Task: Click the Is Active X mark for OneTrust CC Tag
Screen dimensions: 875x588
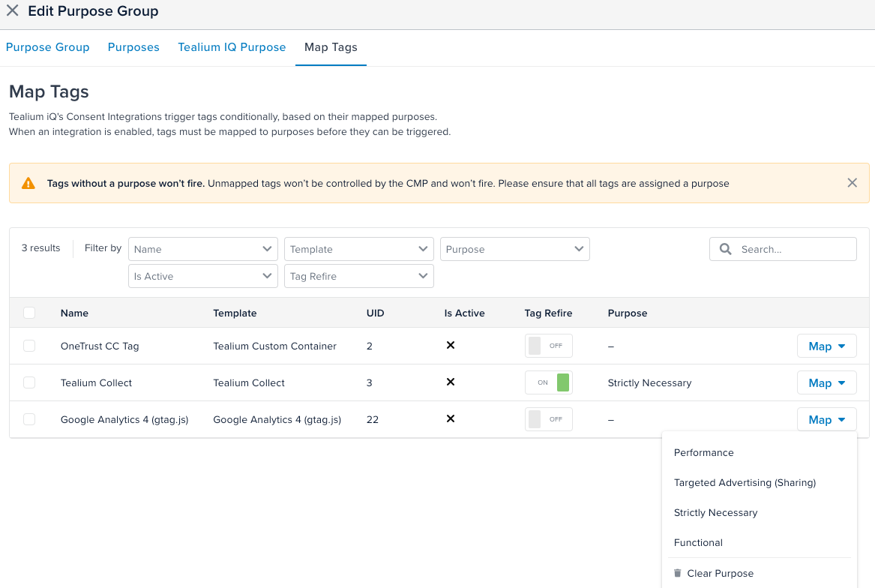Action: [450, 346]
